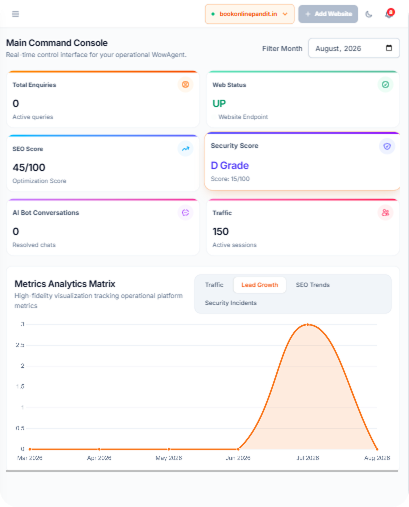Viewport: 409px width, 507px height.
Task: Open the calendar picker in Filter Month
Action: [389, 48]
